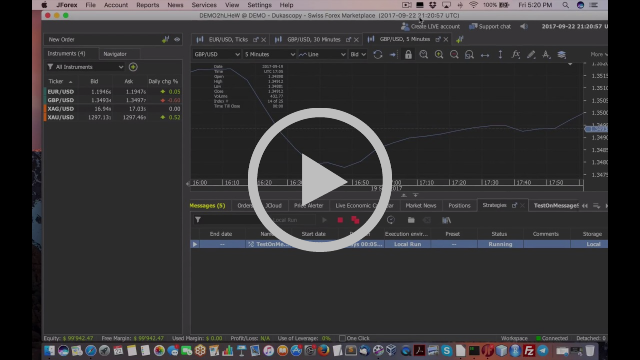Click the red minus zoom-out magnifier

454,54
